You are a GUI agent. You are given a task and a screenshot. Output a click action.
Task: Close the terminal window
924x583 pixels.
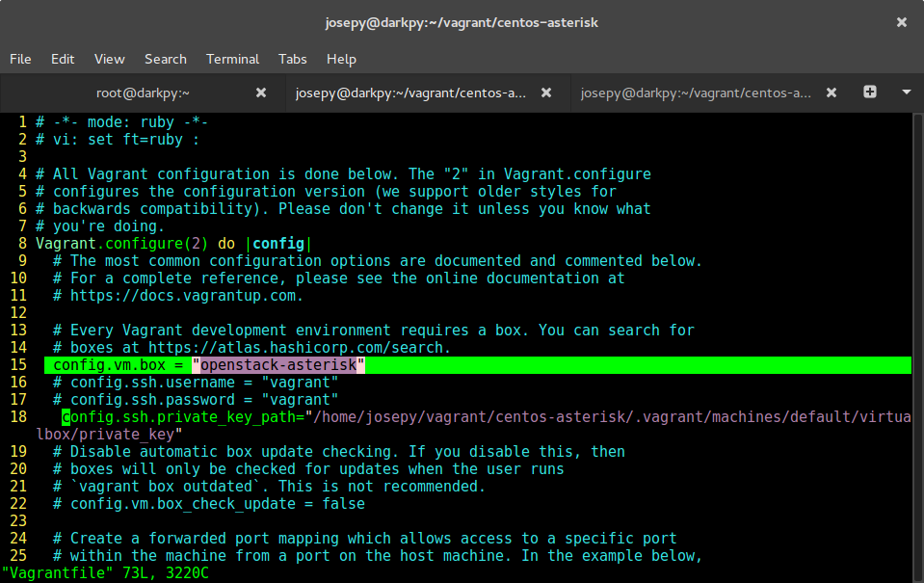pos(902,22)
